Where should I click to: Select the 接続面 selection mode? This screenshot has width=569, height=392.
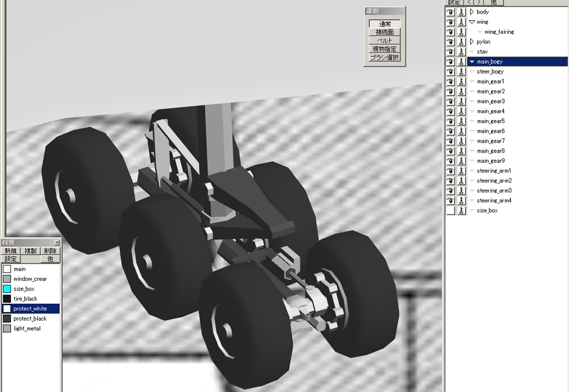click(x=384, y=32)
